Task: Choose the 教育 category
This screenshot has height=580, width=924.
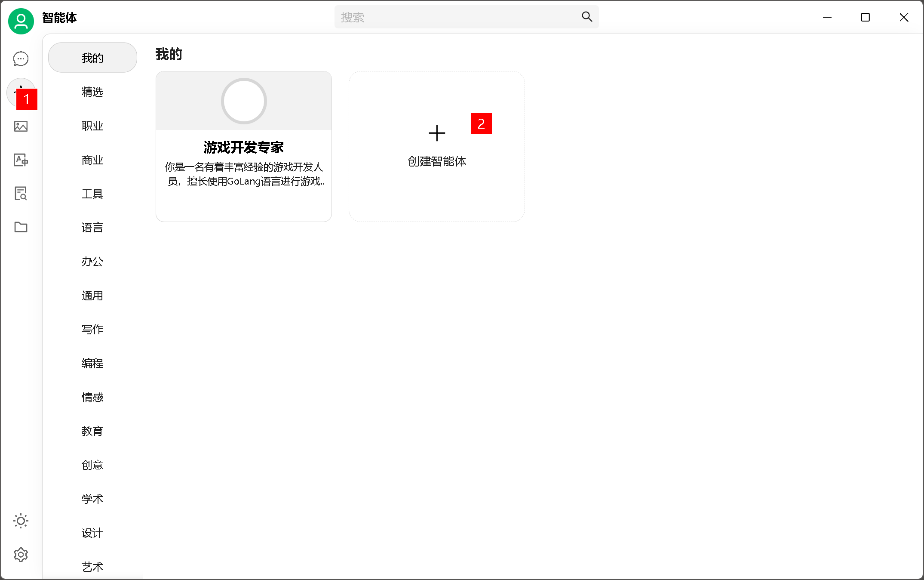Action: 92,431
